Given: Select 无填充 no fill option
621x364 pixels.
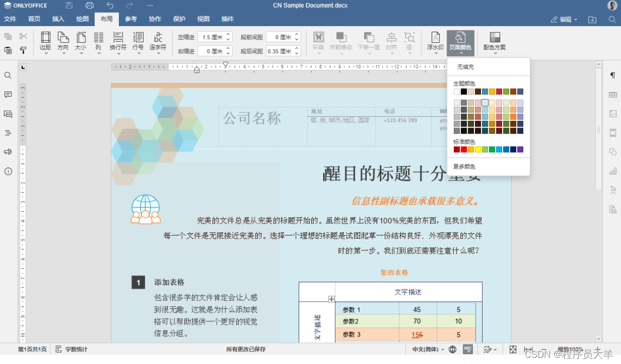Looking at the screenshot, I should pos(488,67).
